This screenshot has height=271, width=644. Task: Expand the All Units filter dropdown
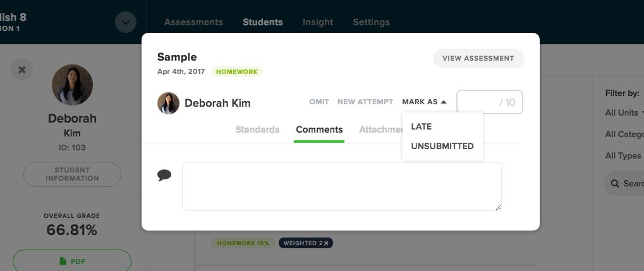click(x=624, y=112)
